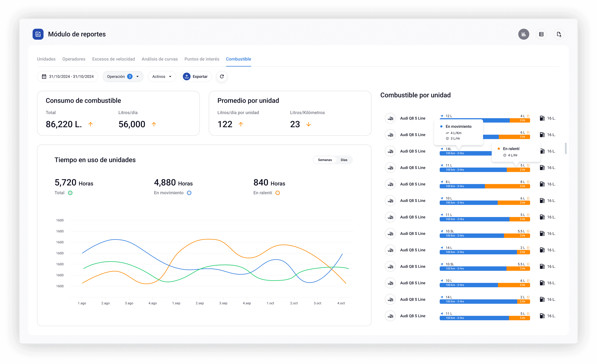
Task: Select the Semanas view toggle
Action: pyautogui.click(x=325, y=160)
